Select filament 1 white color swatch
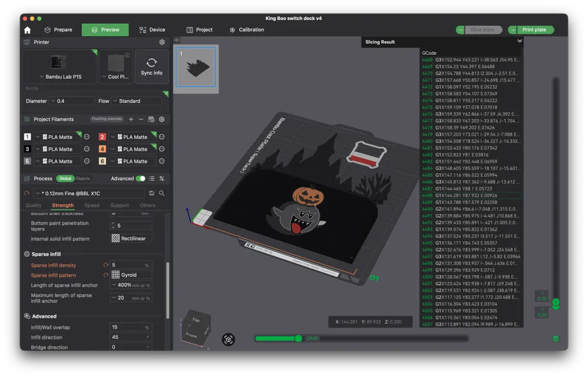This screenshot has width=588, height=377. [x=28, y=137]
